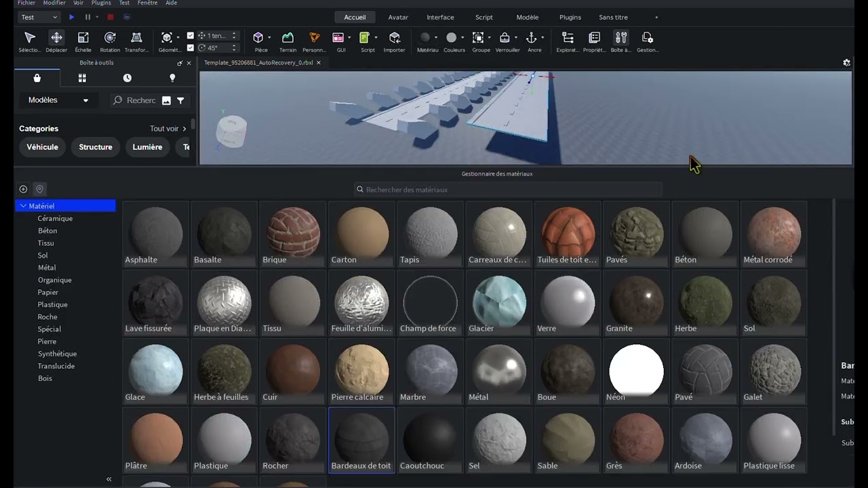Image resolution: width=868 pixels, height=488 pixels.
Task: Switch to the Modèle tab
Action: click(x=528, y=17)
